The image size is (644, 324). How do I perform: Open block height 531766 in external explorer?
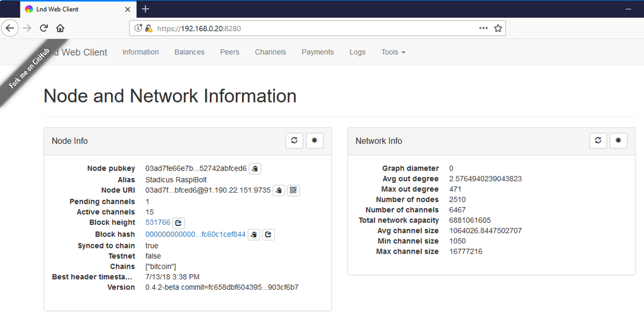(179, 223)
